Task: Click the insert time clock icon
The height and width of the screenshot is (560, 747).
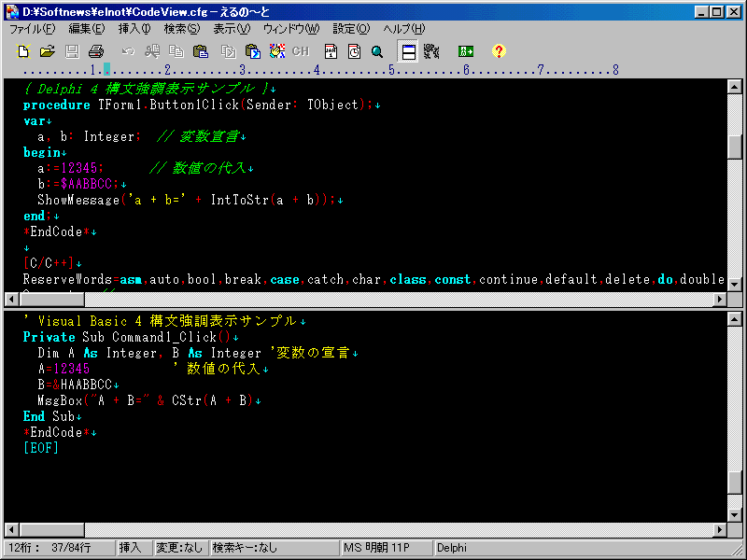Action: 354,51
